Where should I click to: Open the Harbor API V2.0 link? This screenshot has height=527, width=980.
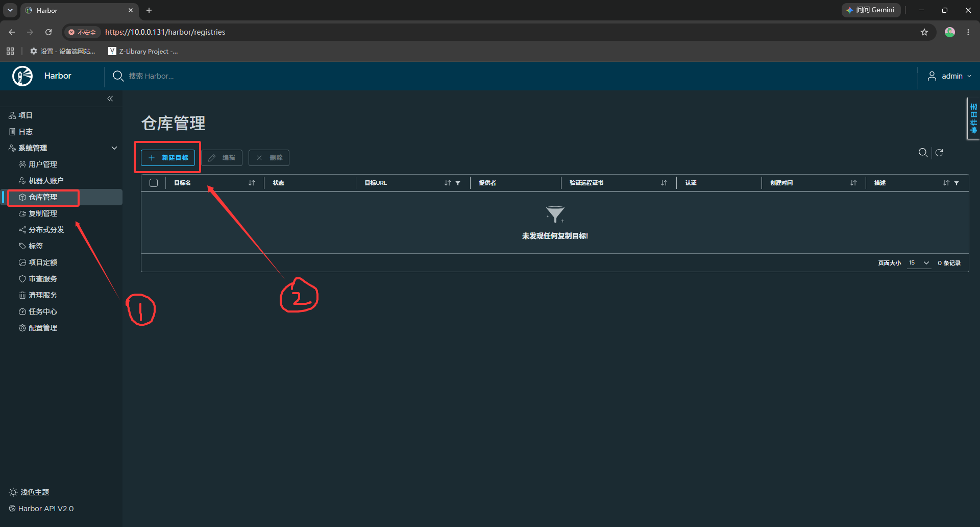(x=41, y=509)
